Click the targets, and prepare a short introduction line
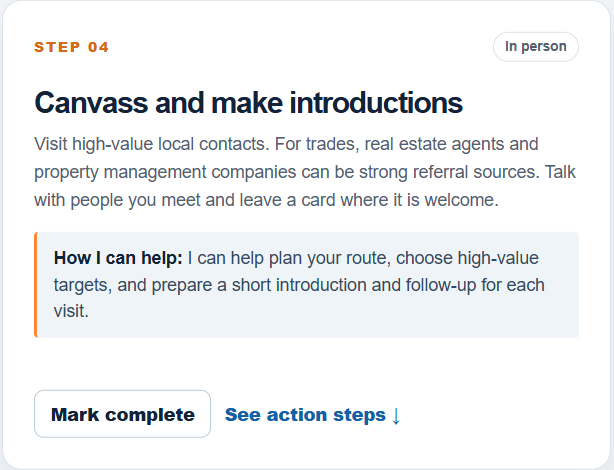Image resolution: width=614 pixels, height=470 pixels. click(x=299, y=285)
